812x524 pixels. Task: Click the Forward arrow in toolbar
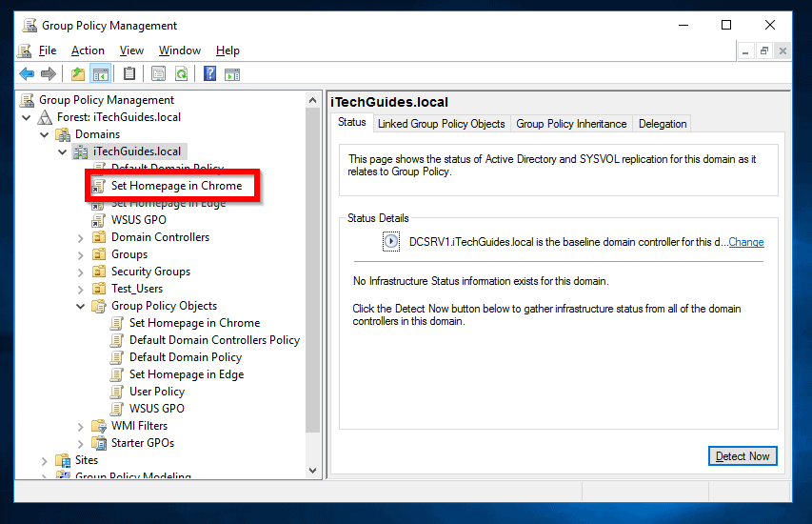(x=49, y=74)
